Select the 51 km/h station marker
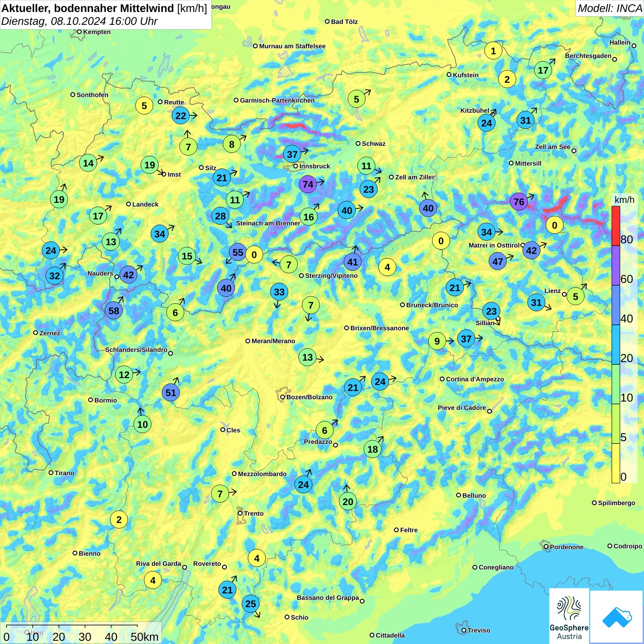Viewport: 644px width, 644px height. point(171,392)
